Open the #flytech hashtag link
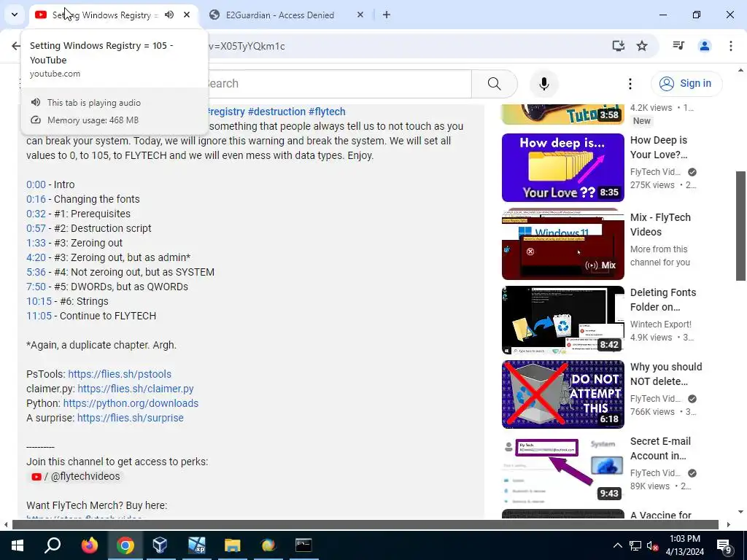747x560 pixels. point(327,112)
